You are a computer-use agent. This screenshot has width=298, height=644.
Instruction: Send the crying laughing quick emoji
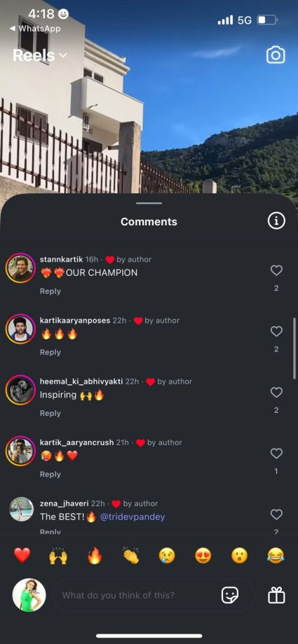276,556
